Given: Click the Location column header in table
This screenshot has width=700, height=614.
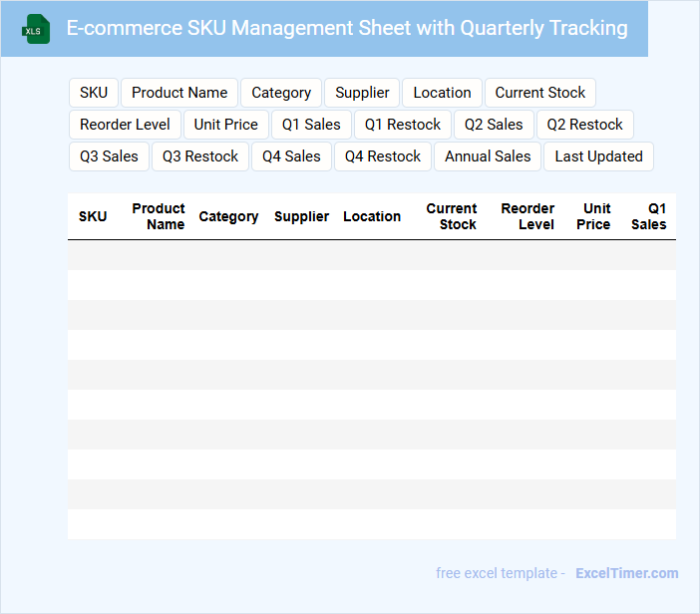Looking at the screenshot, I should click(372, 216).
